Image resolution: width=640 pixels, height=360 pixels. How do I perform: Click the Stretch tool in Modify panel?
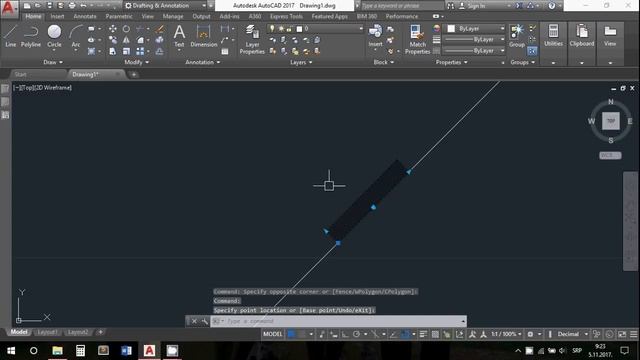pyautogui.click(x=112, y=51)
